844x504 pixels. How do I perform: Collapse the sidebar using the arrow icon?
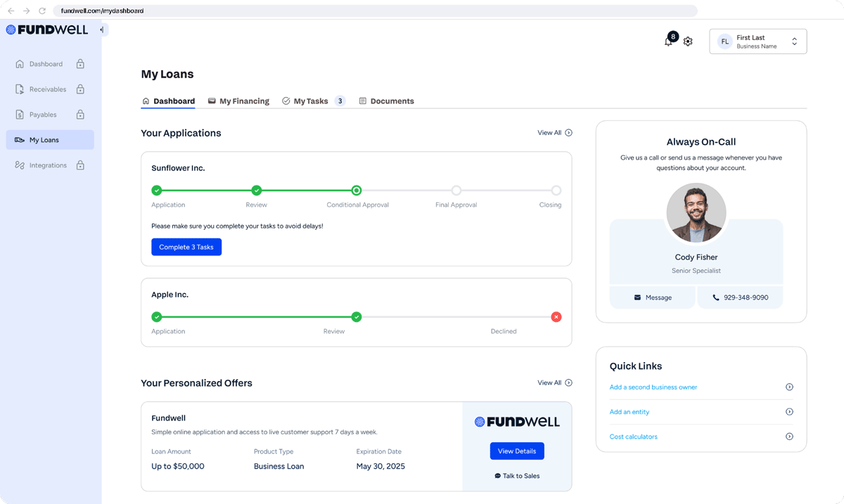[101, 30]
